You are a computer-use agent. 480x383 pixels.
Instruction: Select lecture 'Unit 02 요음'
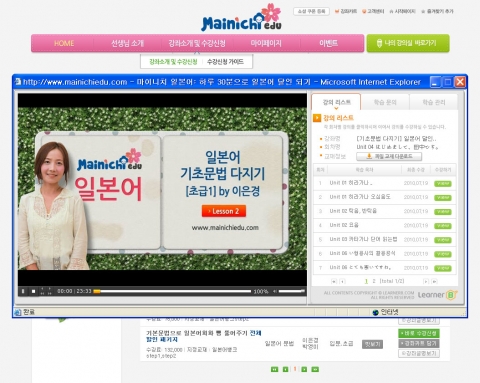pyautogui.click(x=344, y=225)
